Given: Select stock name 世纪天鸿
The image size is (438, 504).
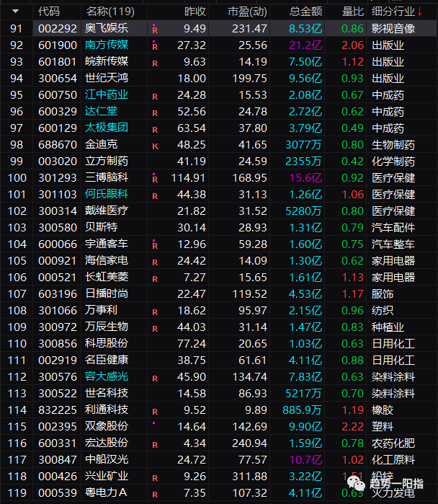Looking at the screenshot, I should point(107,78).
